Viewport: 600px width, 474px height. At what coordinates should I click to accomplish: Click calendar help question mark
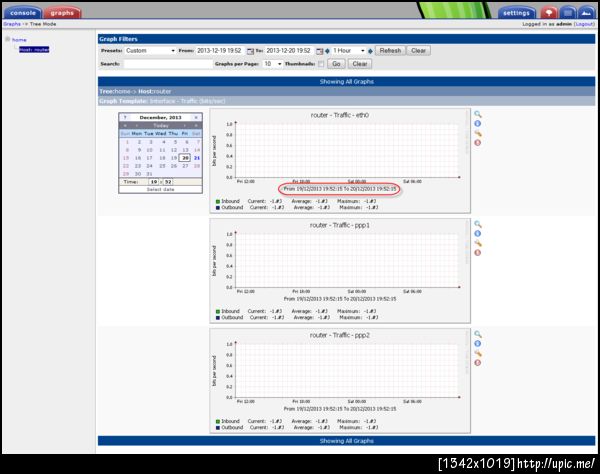coord(125,117)
